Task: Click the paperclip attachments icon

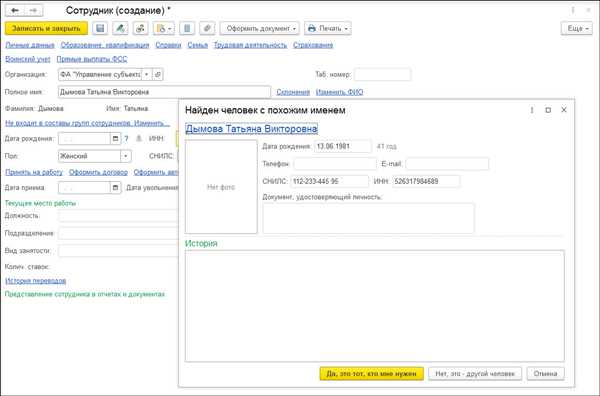Action: point(207,28)
